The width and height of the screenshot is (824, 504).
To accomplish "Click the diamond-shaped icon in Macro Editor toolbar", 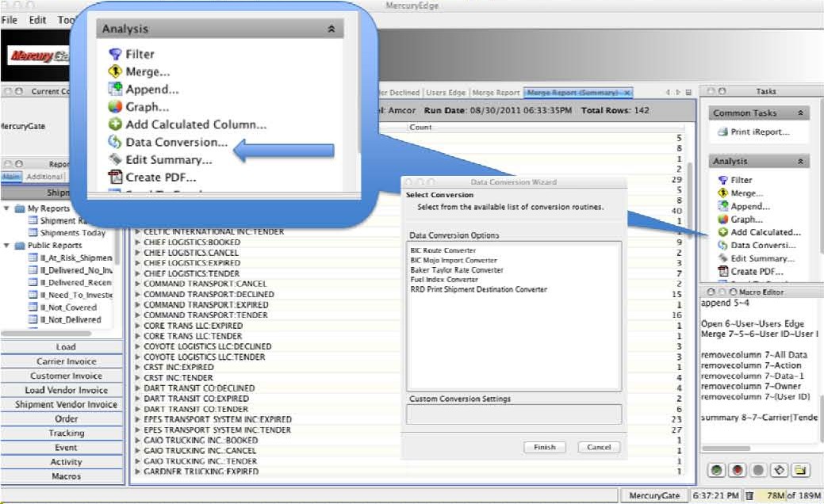I will pos(780,470).
